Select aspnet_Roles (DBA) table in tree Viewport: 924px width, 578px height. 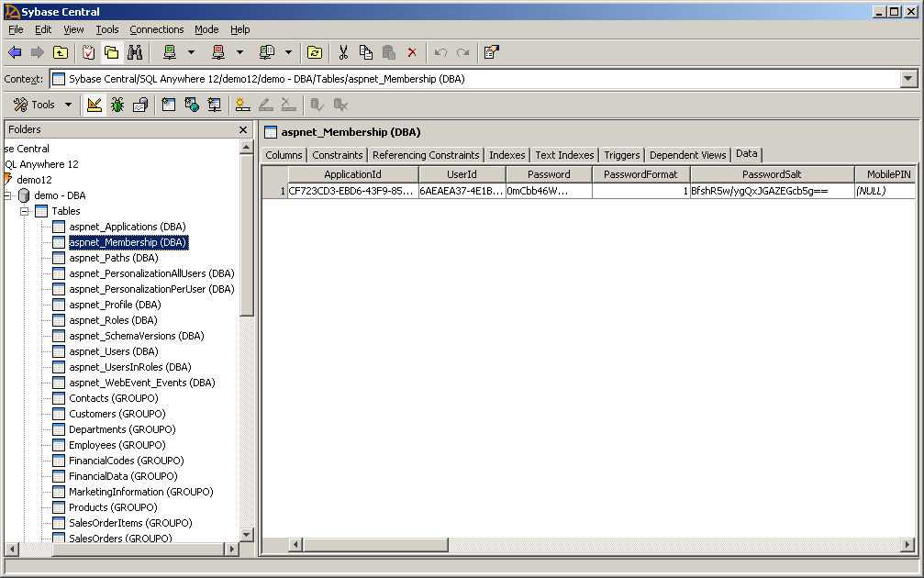[x=113, y=320]
